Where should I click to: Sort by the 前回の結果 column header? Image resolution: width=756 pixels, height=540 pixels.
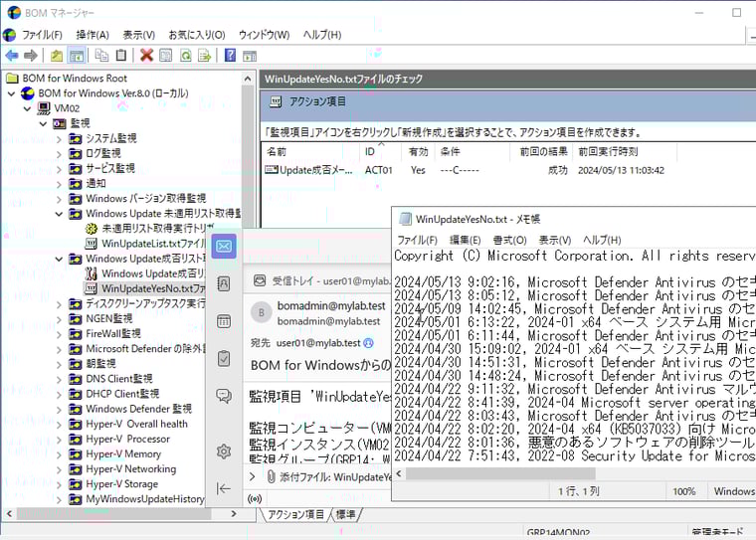click(541, 152)
